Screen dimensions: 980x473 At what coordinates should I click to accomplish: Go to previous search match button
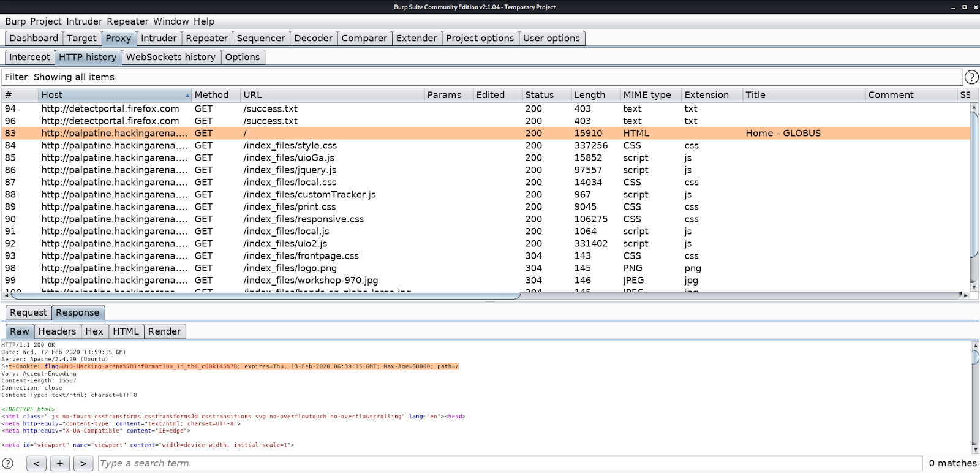click(36, 463)
